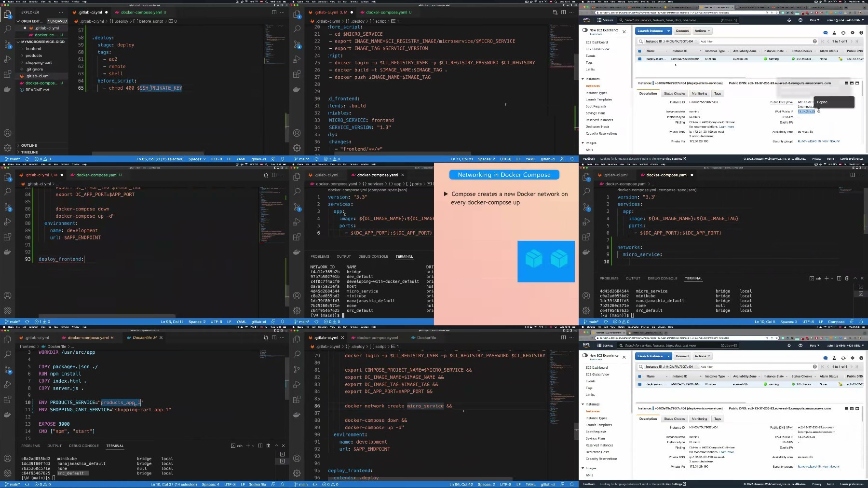Uncheck deploy-micro instance row in lower AWS console
The height and width of the screenshot is (488, 868).
pos(639,384)
